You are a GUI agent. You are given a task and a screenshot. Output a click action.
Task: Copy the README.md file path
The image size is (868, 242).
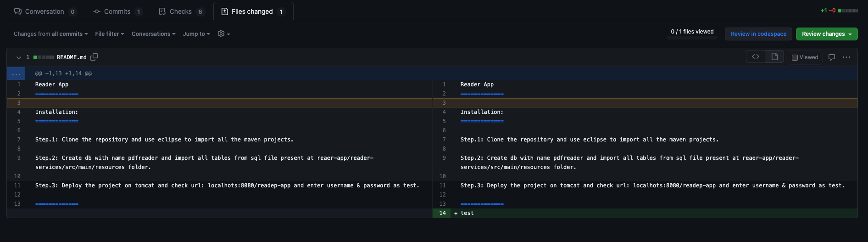click(94, 57)
